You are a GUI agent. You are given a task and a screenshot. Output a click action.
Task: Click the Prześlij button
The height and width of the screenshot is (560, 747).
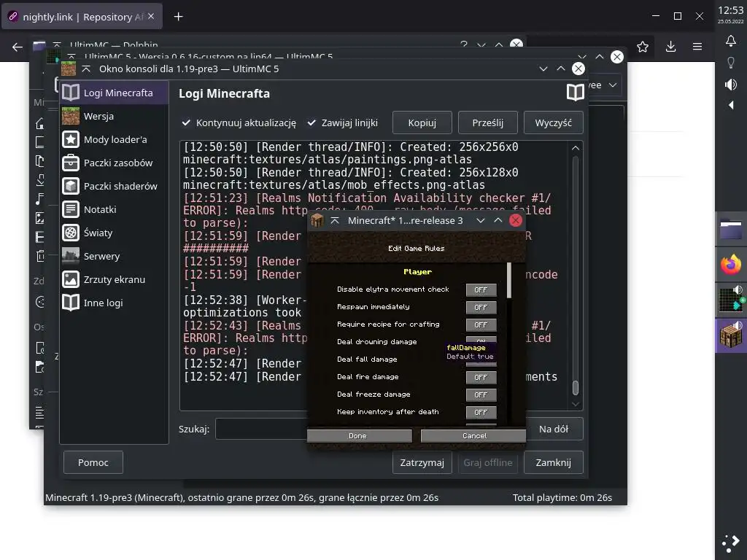(x=488, y=122)
